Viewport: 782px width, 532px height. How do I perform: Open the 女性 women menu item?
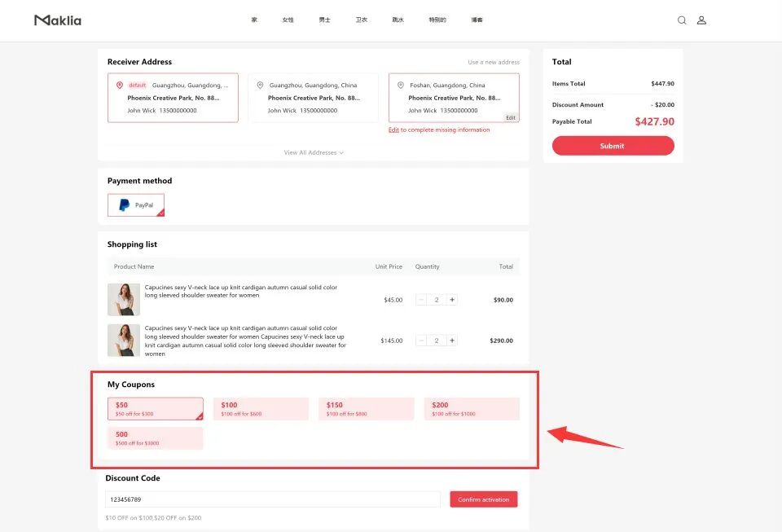288,20
